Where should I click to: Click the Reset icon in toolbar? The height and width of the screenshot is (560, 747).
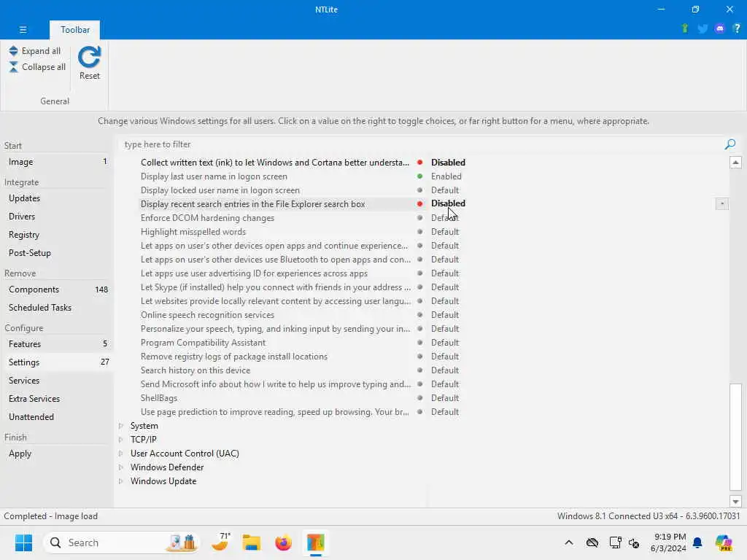click(90, 63)
